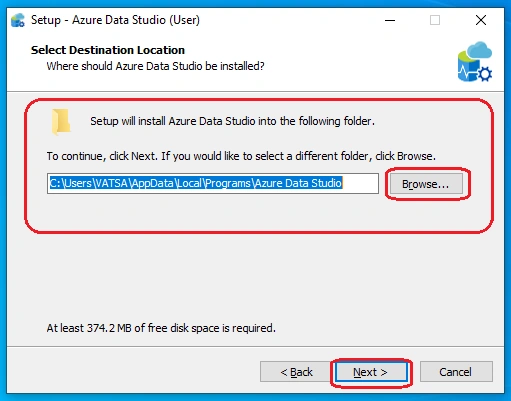The image size is (511, 401).
Task: Click the 'Setup will install Azure Data Studio' message
Action: (232, 121)
